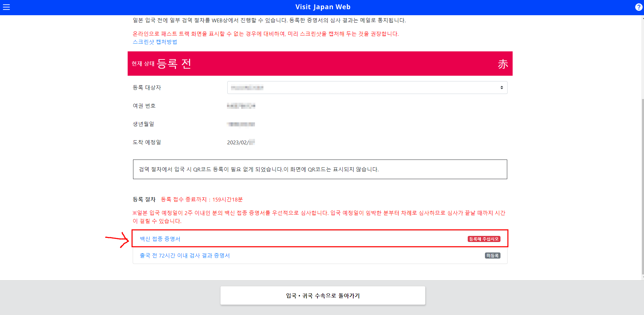Viewport: 644px width, 315px height.
Task: Open the 백신 접종 증명서 link
Action: pos(160,239)
